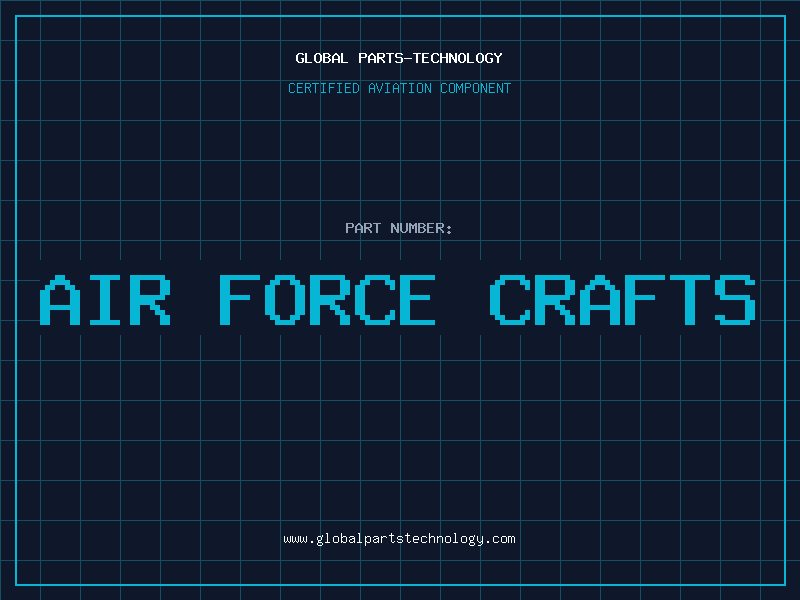Click the GLOBAL PARTS-TECHNOLOGY heading
800x600 pixels.
coord(399,58)
